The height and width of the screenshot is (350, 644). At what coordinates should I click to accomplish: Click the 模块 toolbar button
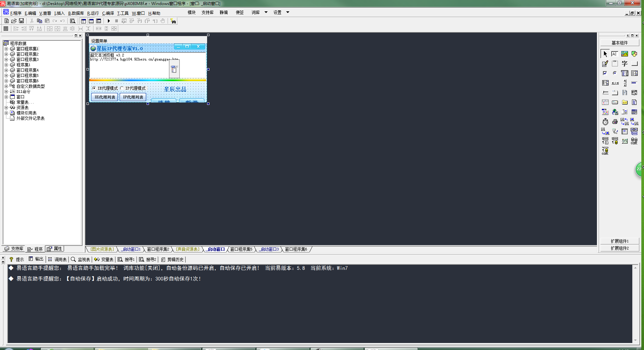(191, 12)
